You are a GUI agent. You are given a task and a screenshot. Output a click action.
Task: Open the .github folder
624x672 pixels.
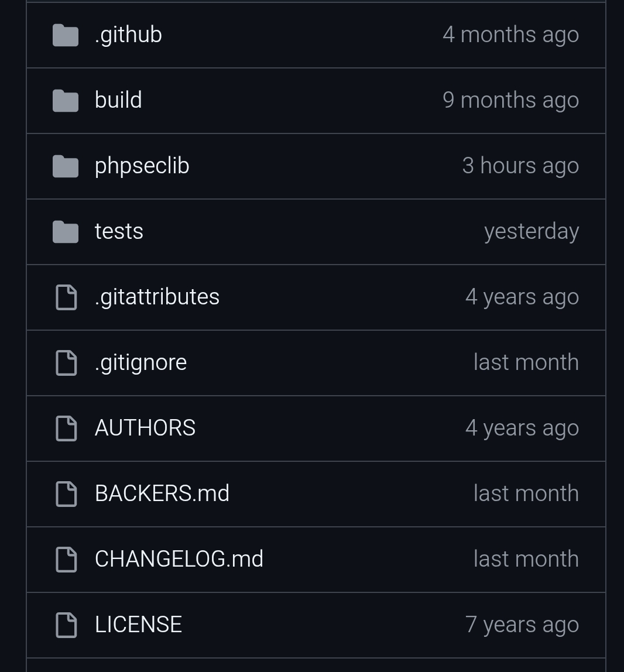[x=128, y=35]
